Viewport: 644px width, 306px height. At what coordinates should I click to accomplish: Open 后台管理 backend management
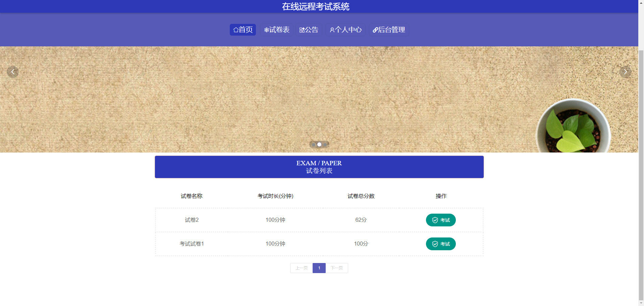pyautogui.click(x=389, y=30)
